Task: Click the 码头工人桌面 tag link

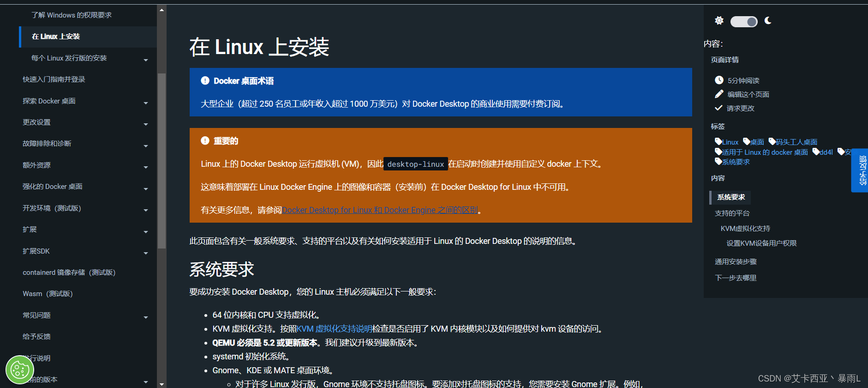Action: (x=796, y=142)
